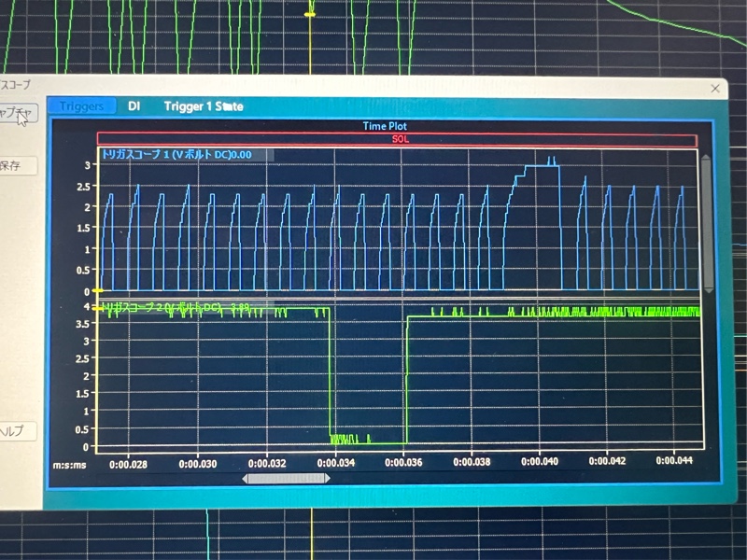Image resolution: width=747 pixels, height=560 pixels.
Task: Open help with the ヘルプ button
Action: (16, 431)
